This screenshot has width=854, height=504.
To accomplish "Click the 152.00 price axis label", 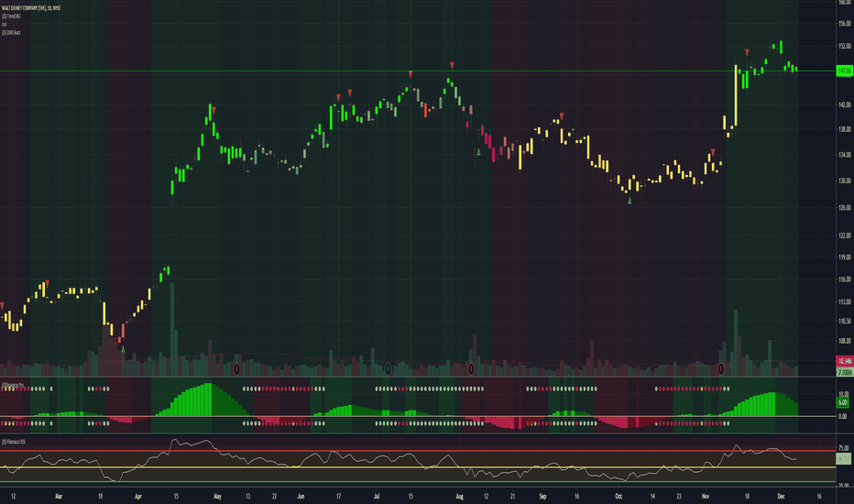I will [x=845, y=47].
